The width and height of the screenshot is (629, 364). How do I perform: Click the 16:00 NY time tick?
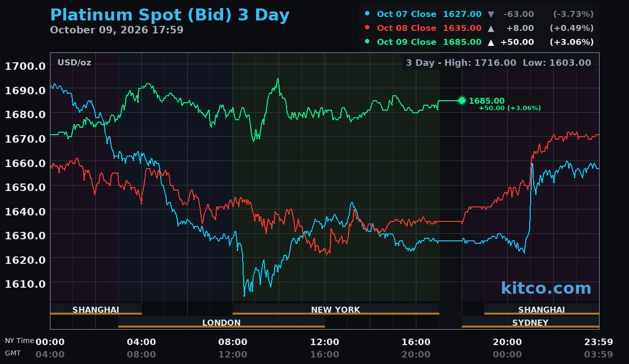tap(416, 342)
